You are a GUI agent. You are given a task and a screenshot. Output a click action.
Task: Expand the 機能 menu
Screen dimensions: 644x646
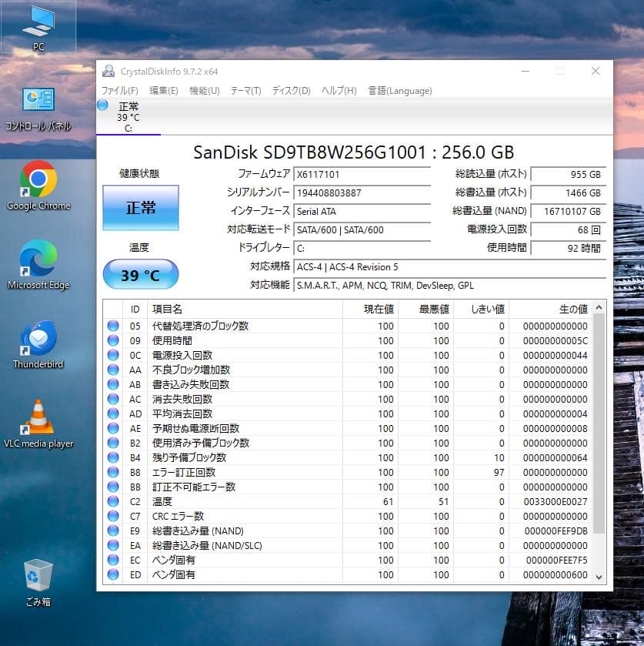click(x=203, y=91)
